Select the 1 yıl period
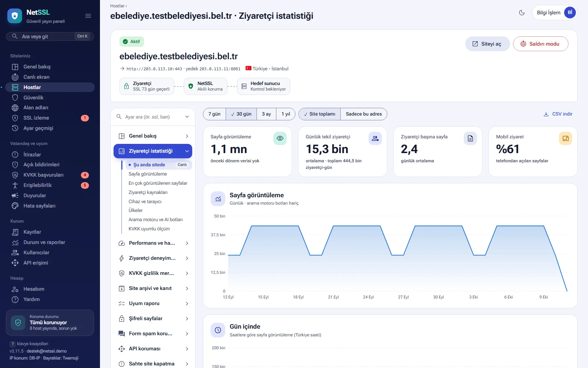Viewport: 588px width, 368px height. coord(286,114)
